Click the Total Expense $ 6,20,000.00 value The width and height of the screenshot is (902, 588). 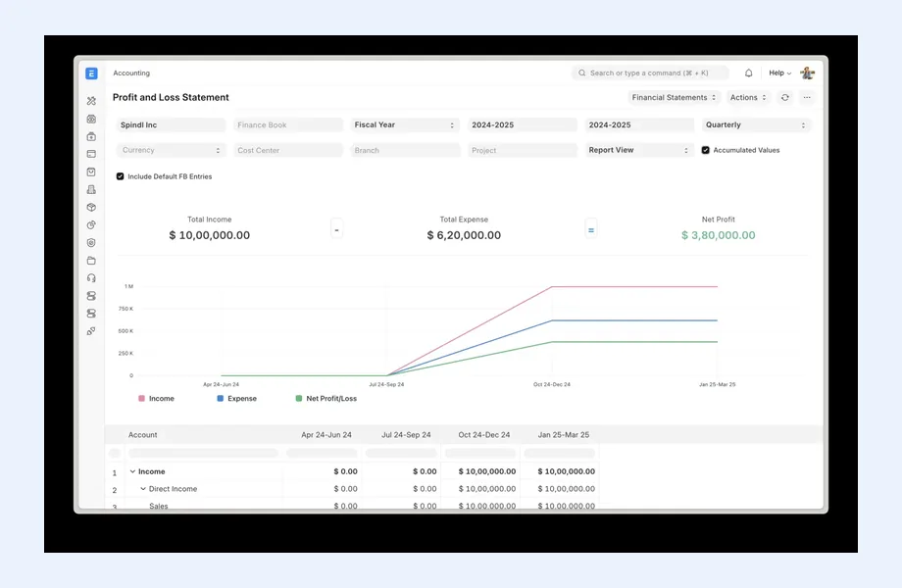[x=464, y=235]
